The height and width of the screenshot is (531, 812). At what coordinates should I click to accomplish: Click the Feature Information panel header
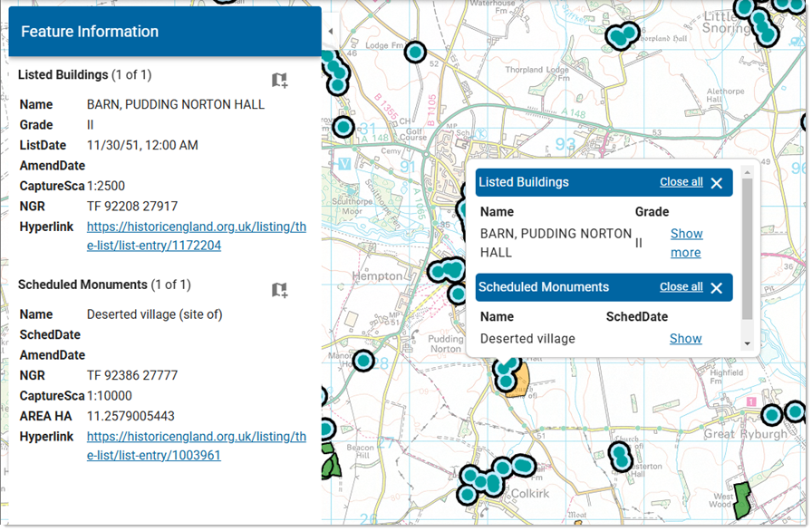tap(165, 32)
